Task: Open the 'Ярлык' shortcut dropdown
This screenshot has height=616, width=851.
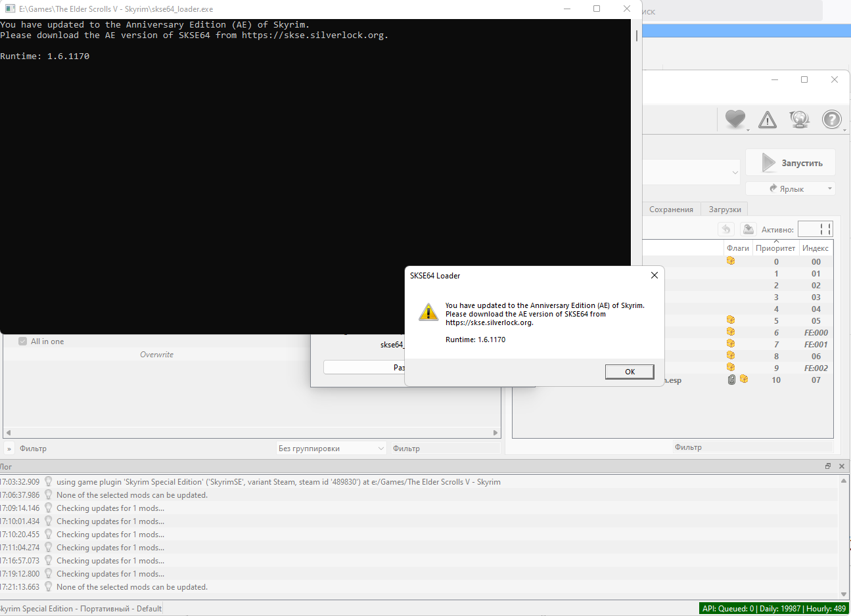Action: click(x=791, y=188)
